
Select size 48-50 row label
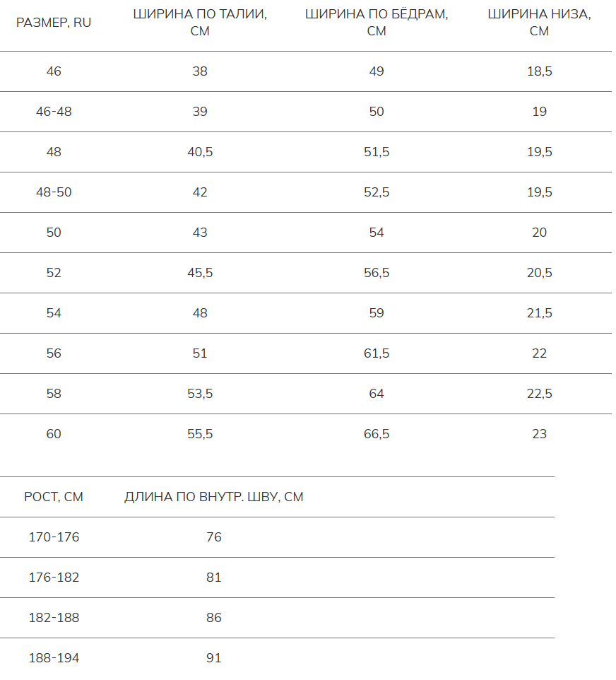pos(54,192)
